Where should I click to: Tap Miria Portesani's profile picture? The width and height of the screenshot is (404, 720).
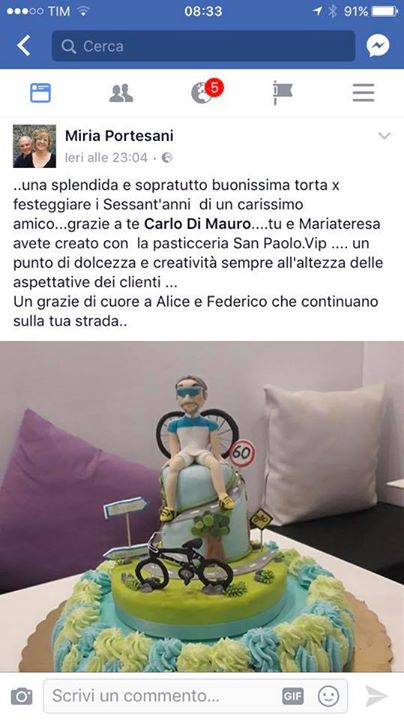coord(34,146)
